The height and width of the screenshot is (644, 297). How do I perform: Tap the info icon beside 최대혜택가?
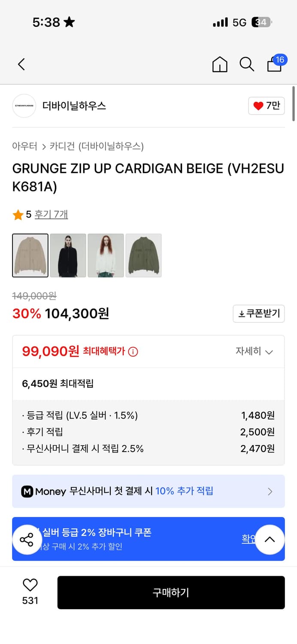[133, 352]
